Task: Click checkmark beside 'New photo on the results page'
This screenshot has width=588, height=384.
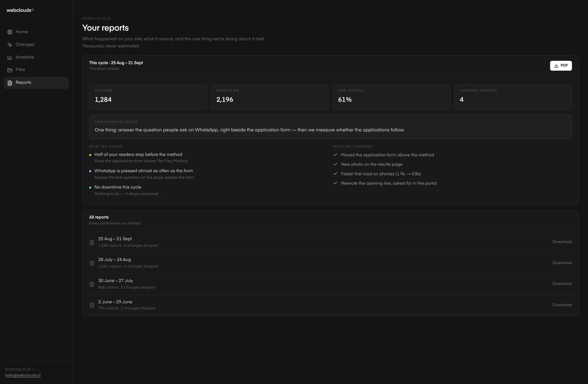Action: click(x=335, y=164)
